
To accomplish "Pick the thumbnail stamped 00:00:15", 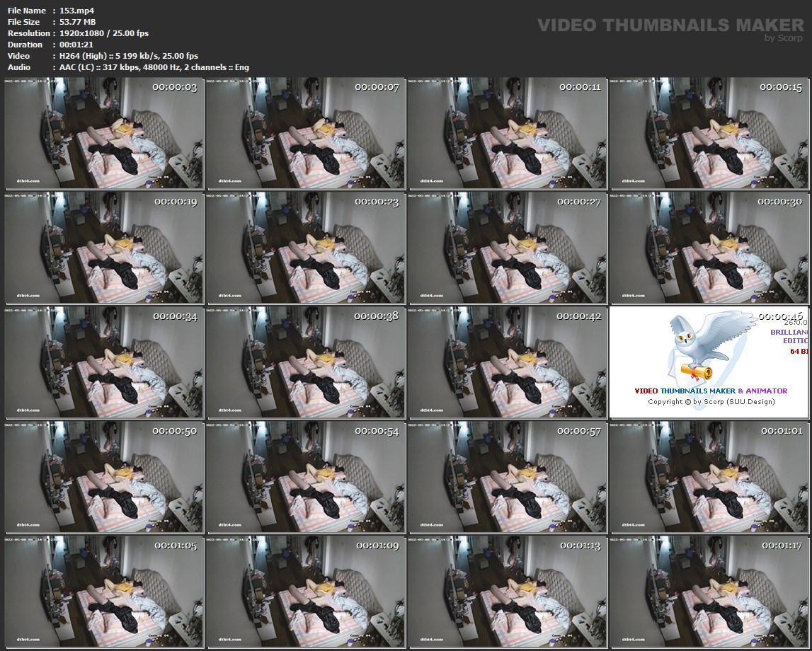I will click(x=709, y=134).
